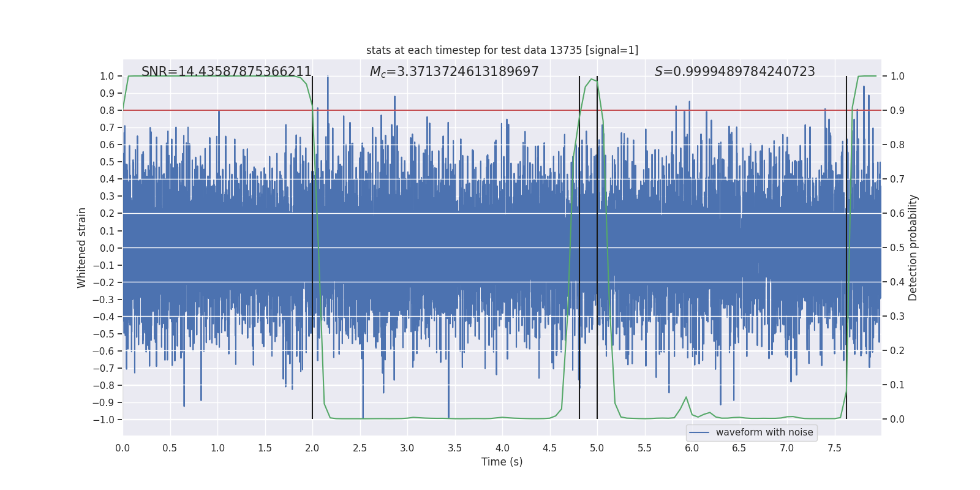Click the −0.9 tick on Whitened strain axis

[x=104, y=402]
